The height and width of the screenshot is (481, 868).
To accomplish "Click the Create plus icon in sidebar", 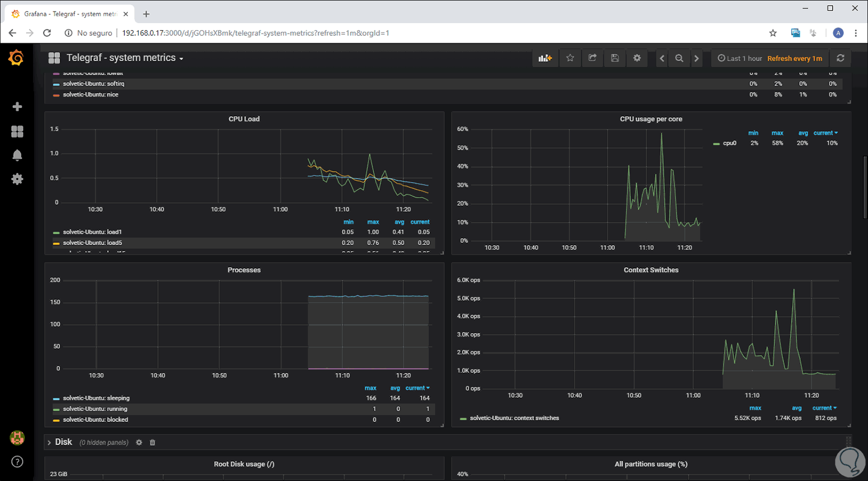I will tap(17, 106).
